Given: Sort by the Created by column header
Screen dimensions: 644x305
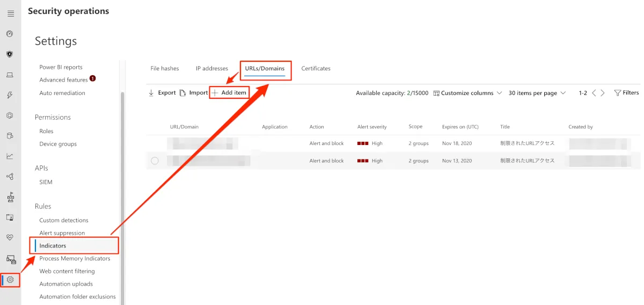Looking at the screenshot, I should tap(581, 127).
